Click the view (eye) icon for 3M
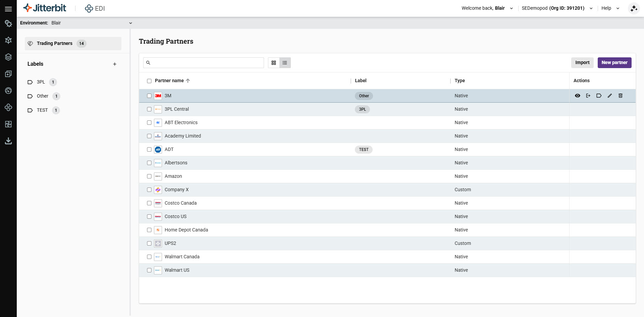644x317 pixels. tap(577, 96)
